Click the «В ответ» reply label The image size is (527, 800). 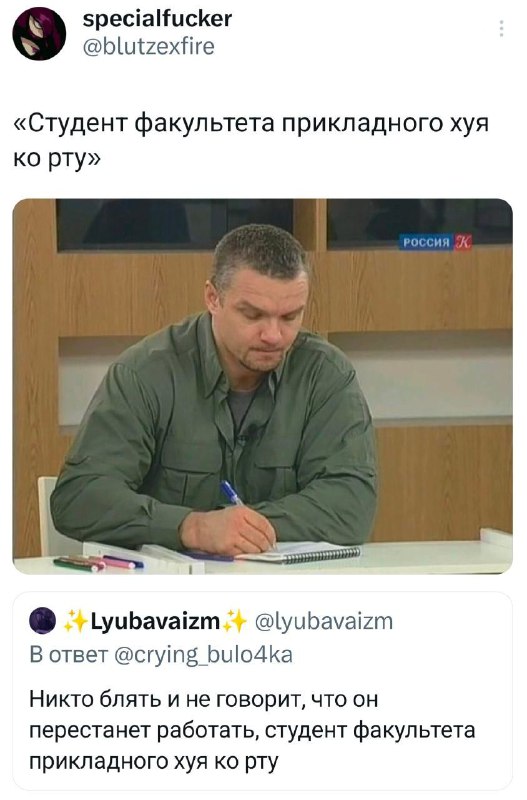click(69, 654)
